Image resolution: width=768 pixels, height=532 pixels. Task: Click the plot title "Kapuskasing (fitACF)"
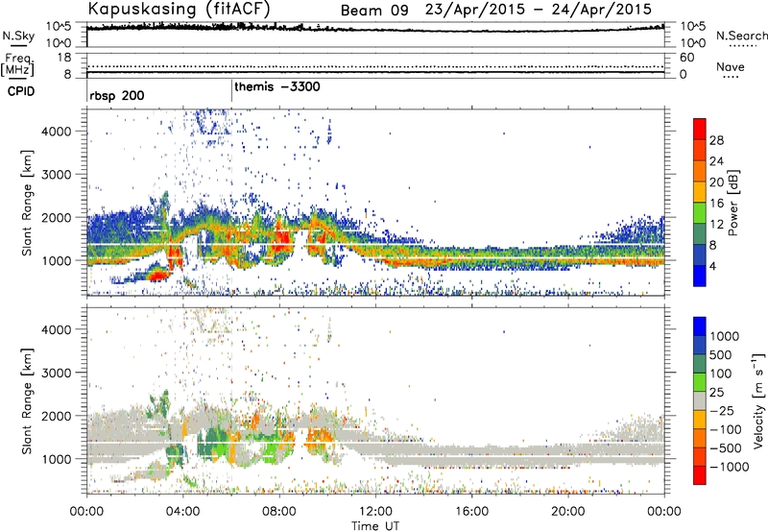179,10
